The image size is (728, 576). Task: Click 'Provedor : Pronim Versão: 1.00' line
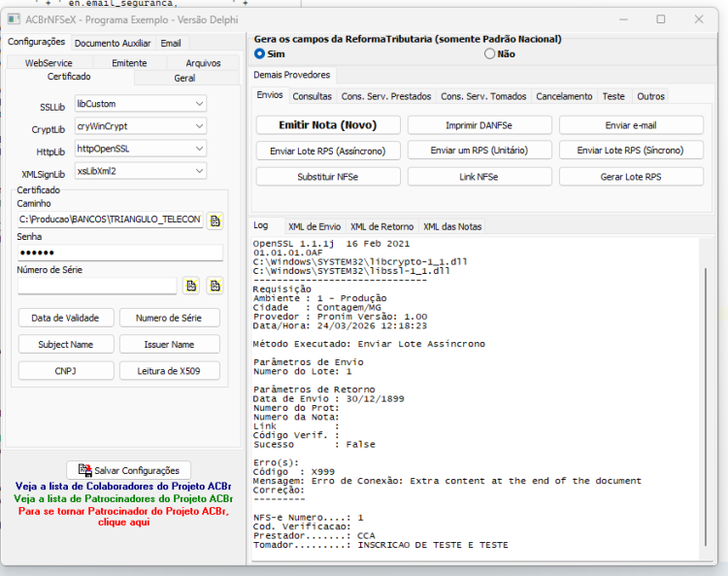[340, 317]
